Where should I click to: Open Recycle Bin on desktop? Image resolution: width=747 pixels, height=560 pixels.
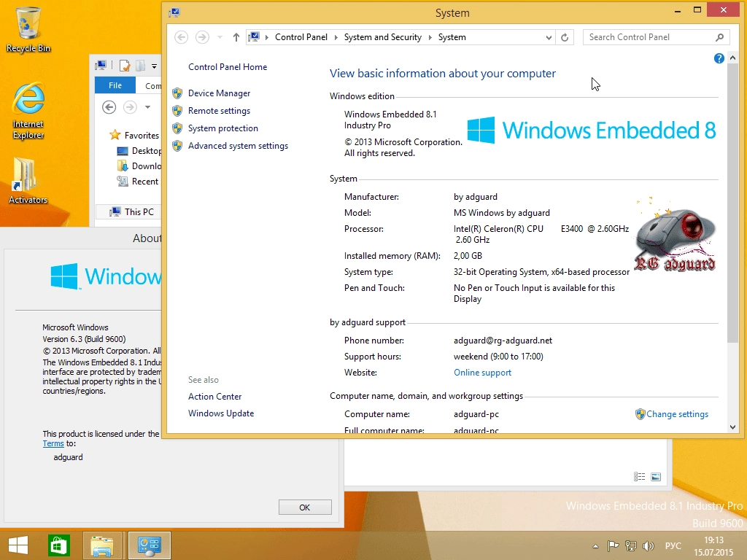click(x=28, y=29)
